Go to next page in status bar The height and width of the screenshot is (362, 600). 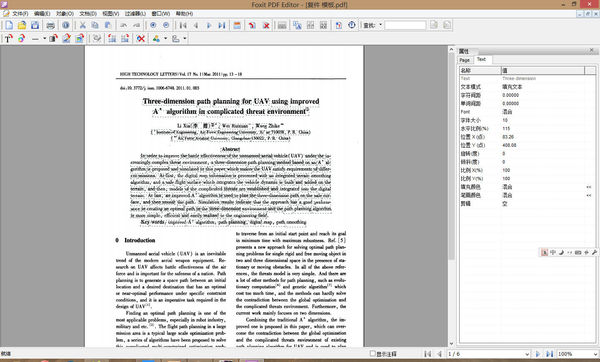[538, 354]
